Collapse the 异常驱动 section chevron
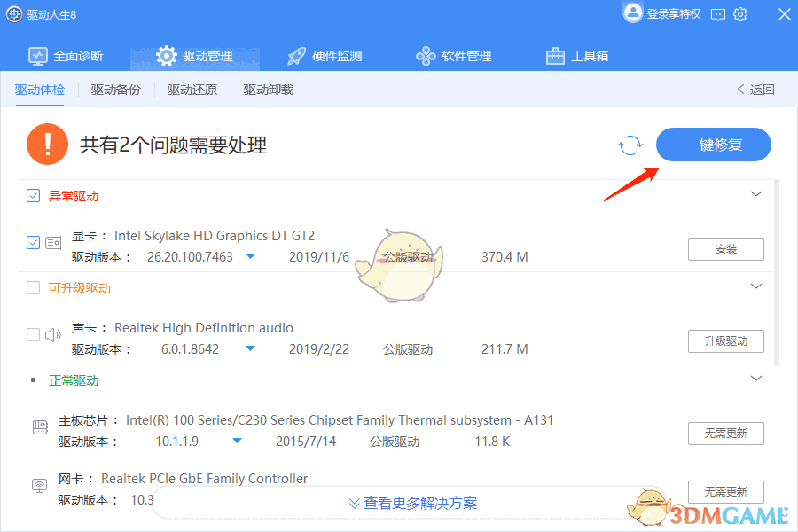 tap(756, 194)
